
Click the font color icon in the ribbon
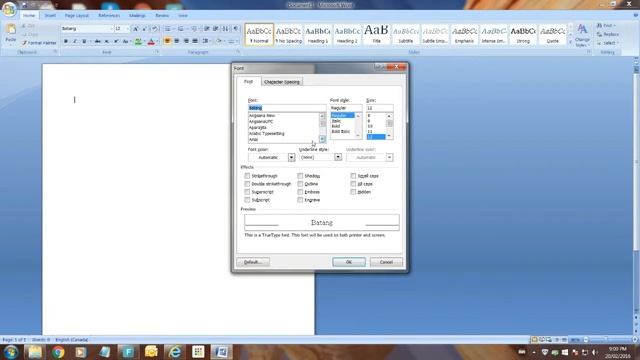point(151,41)
